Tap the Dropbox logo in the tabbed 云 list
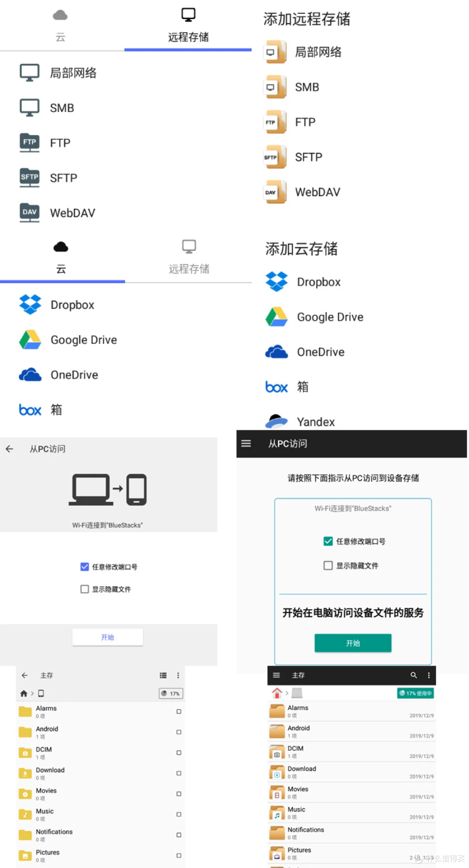469x868 pixels. (30, 304)
